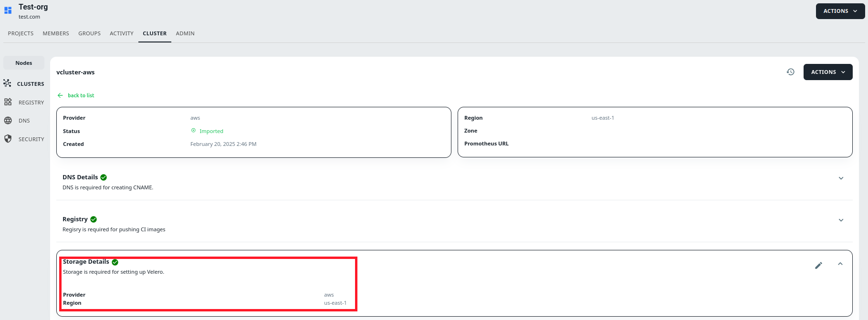Image resolution: width=868 pixels, height=320 pixels.
Task: Switch to the ACTIVITY tab
Action: pyautogui.click(x=122, y=33)
